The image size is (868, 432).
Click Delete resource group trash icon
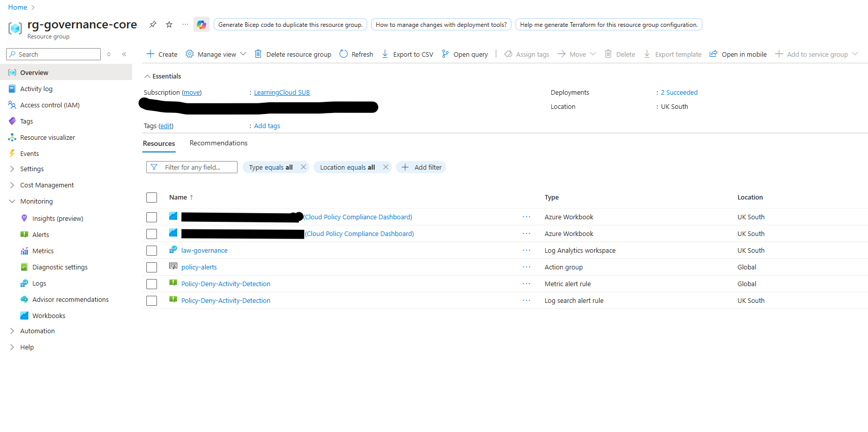coord(258,54)
